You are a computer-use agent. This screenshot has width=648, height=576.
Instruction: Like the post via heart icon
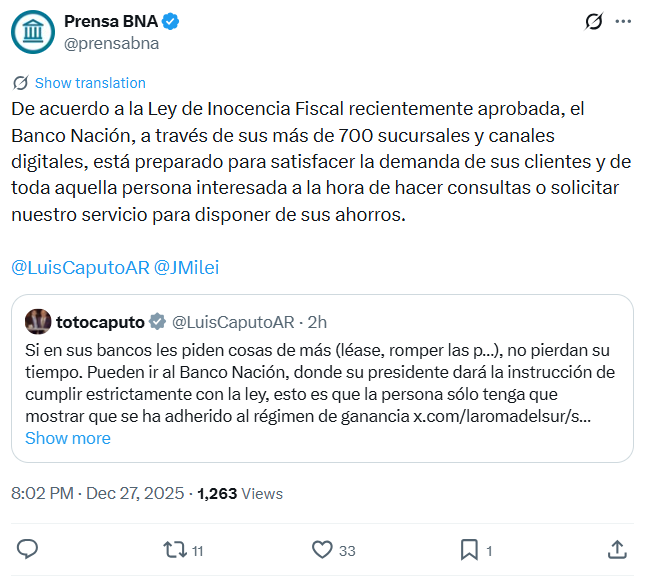click(x=322, y=549)
